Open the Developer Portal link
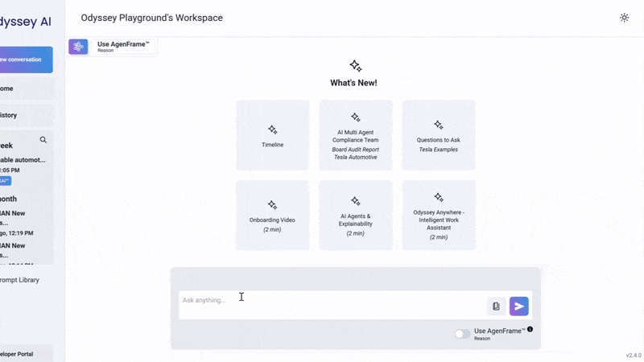This screenshot has height=362, width=644. click(x=27, y=354)
